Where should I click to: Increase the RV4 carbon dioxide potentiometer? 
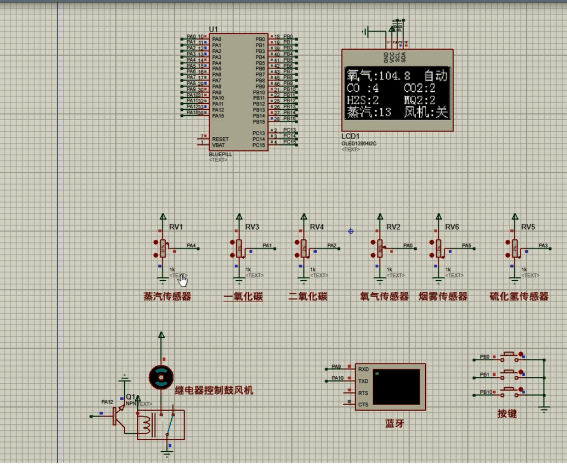(297, 242)
